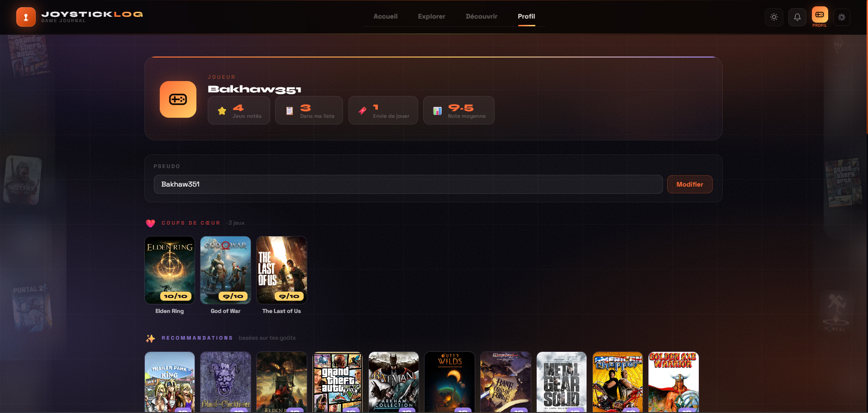Viewport: 868px width, 413px height.
Task: Open the American Chopper recommendation
Action: [618, 382]
